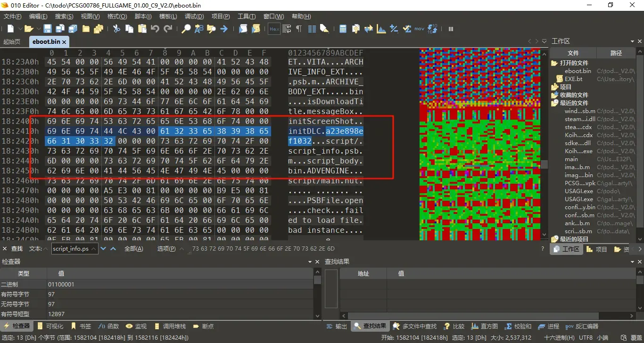
Task: Open the Find magnifier tool
Action: 186,29
